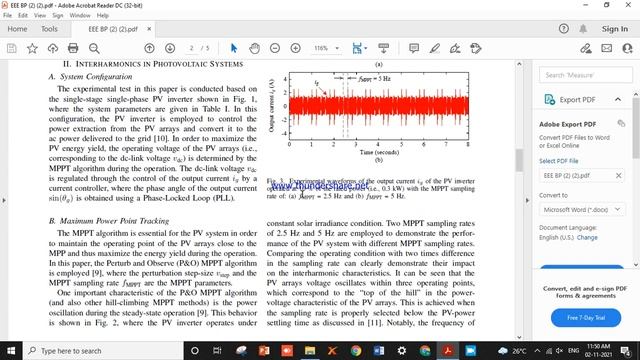The height and width of the screenshot is (360, 640).
Task: Print the document with the printer icon
Action: pos(73,48)
